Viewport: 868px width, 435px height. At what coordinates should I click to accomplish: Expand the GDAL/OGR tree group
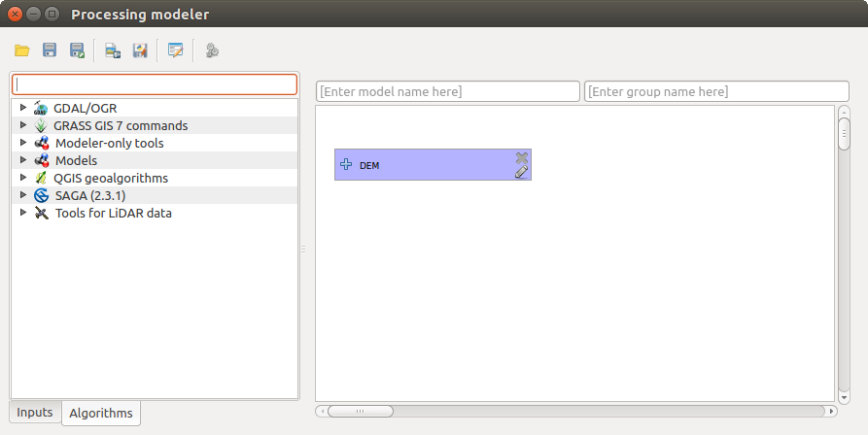(23, 108)
